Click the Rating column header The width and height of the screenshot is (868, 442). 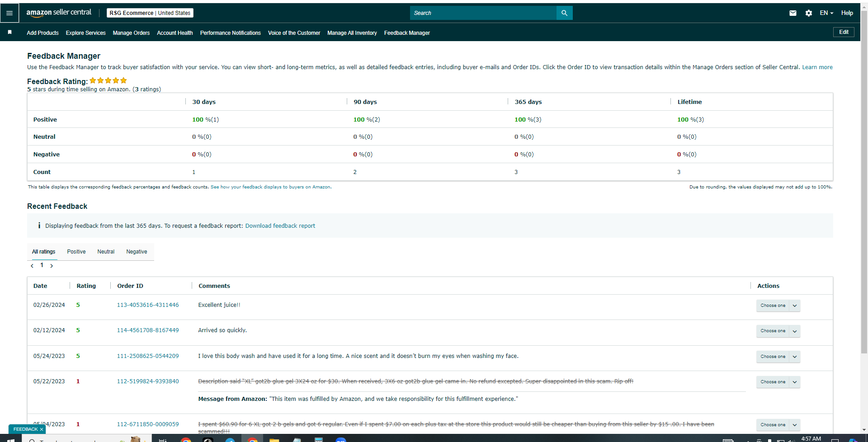click(x=86, y=286)
